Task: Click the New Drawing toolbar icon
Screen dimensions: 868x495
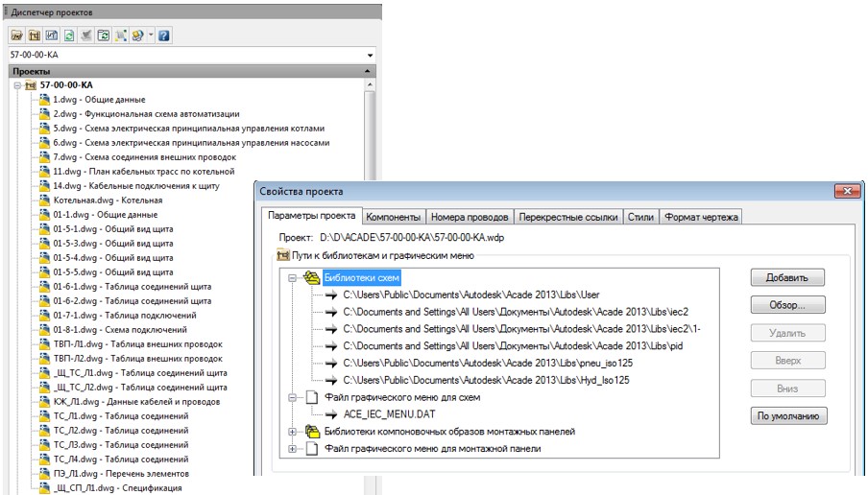Action: (x=52, y=35)
